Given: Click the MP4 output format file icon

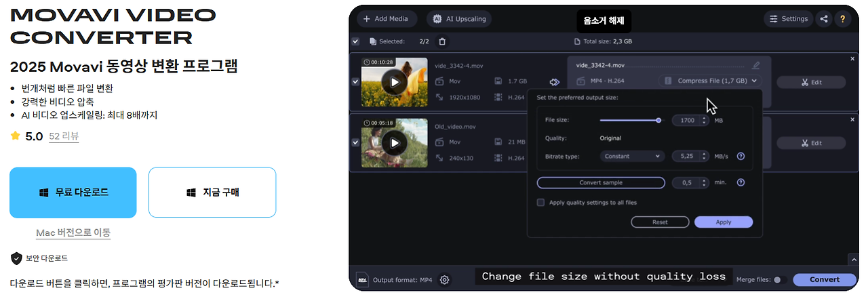Looking at the screenshot, I should pyautogui.click(x=363, y=279).
